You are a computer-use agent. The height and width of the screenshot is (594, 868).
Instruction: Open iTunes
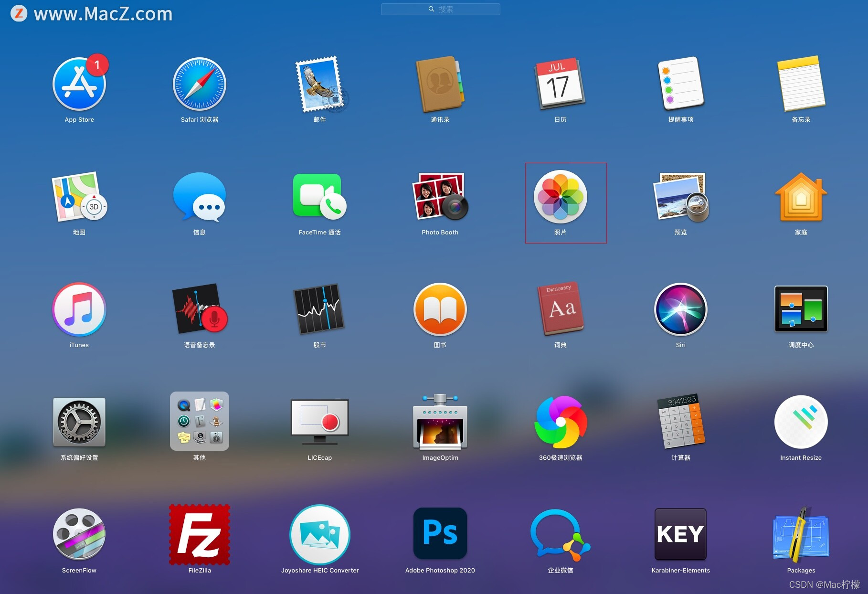coord(79,309)
